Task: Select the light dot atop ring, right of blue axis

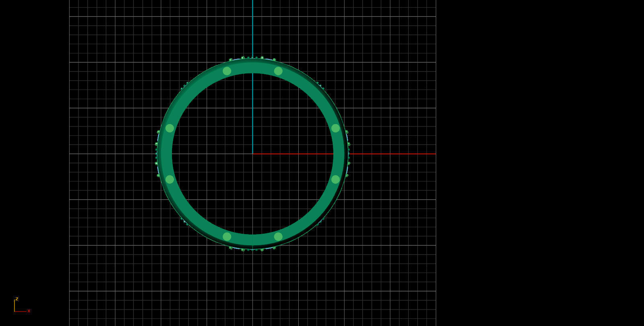Action: tap(278, 71)
